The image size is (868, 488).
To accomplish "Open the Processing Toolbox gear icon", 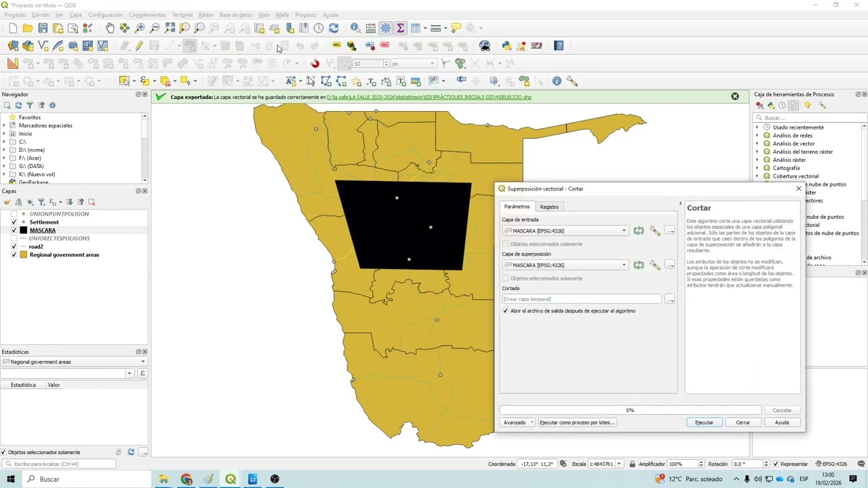I will click(x=385, y=28).
